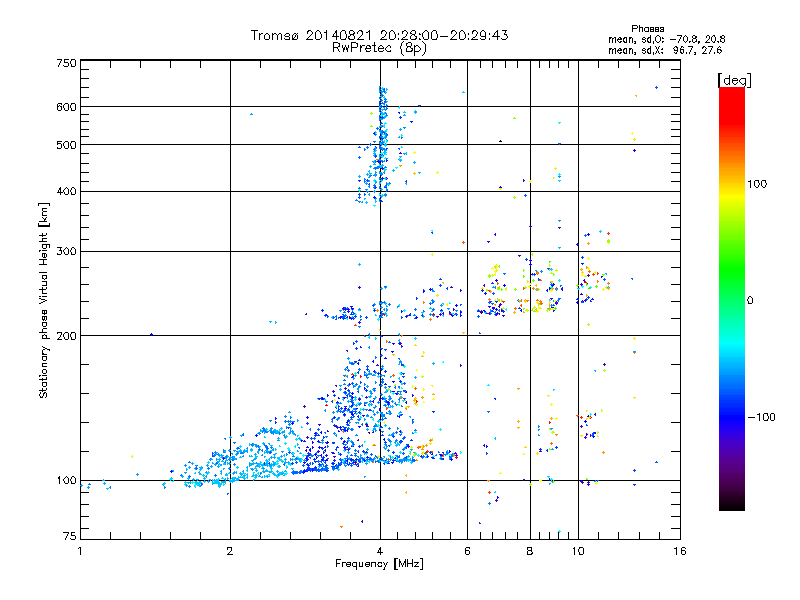
Task: Click the 'mean, sd,X: 96.7, 27.6' line
Action: [665, 50]
